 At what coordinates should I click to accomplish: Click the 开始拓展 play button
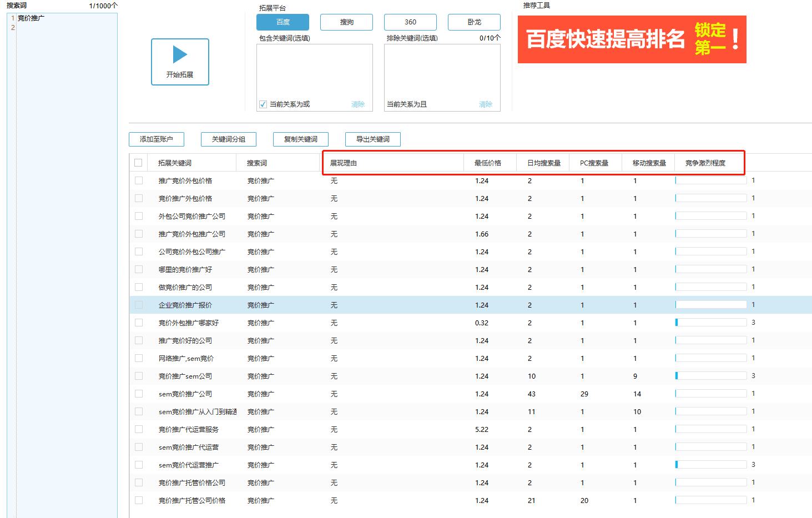[180, 62]
